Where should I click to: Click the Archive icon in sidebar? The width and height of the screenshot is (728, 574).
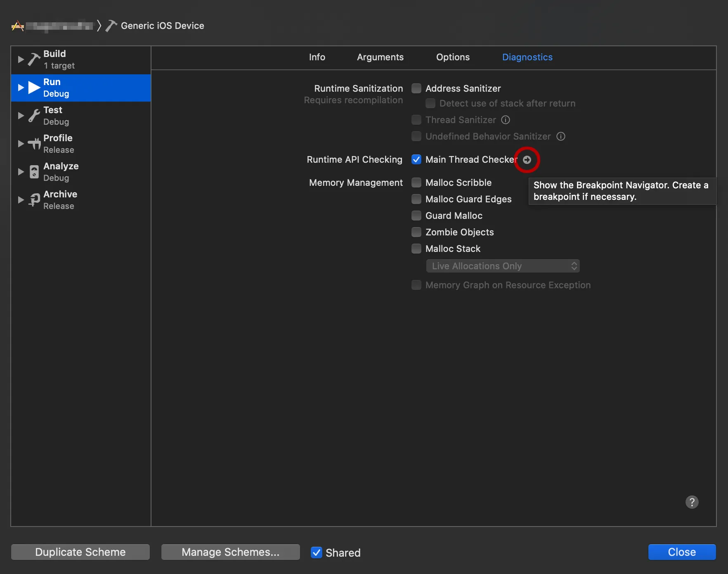(x=34, y=200)
